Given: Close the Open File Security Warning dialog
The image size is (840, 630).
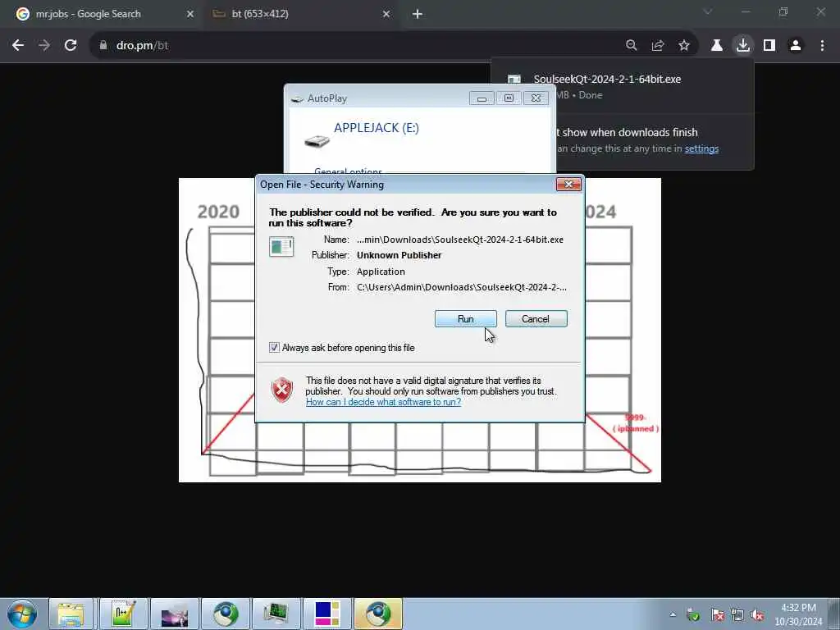Looking at the screenshot, I should (x=568, y=185).
